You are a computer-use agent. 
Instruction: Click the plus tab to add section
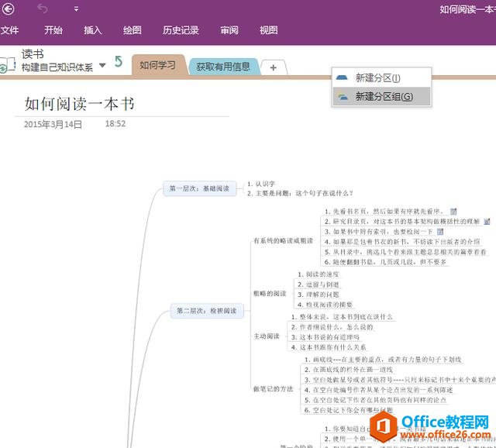pyautogui.click(x=273, y=67)
